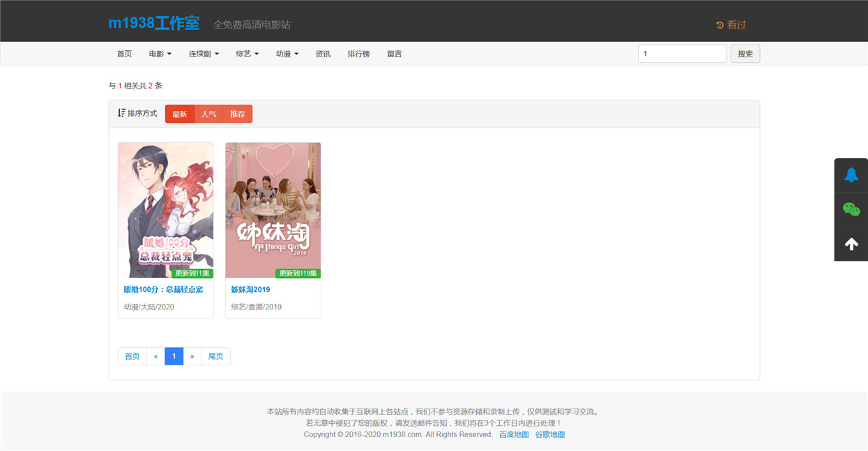
Task: Click the 排序方式 sort icon label
Action: [137, 113]
